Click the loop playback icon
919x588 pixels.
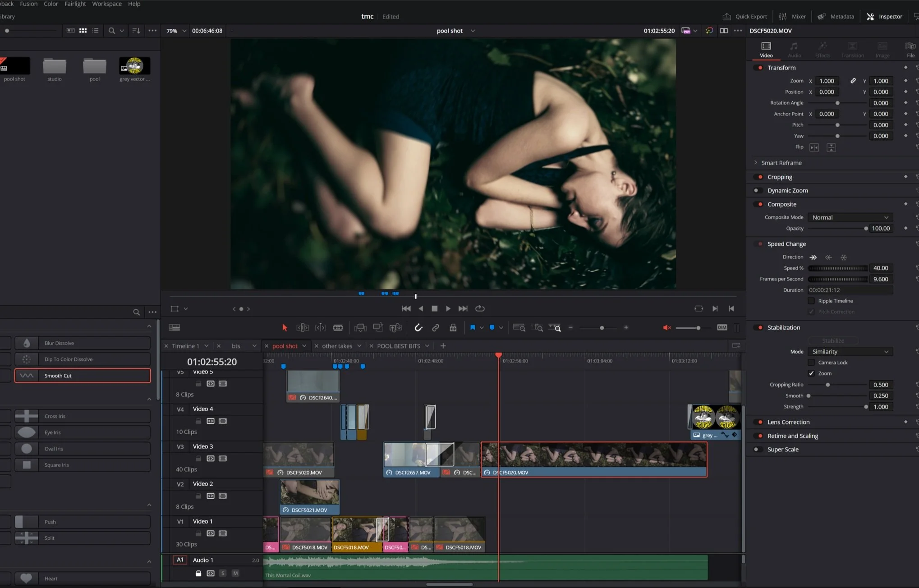click(480, 308)
